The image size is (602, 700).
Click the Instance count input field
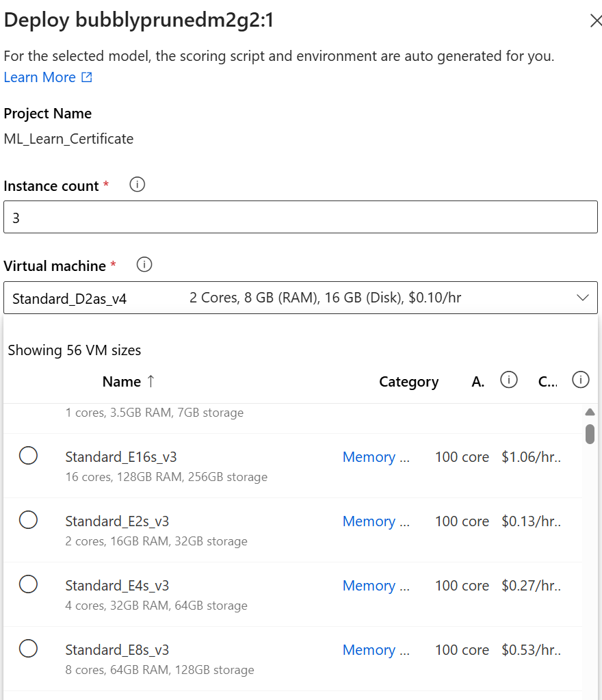click(300, 217)
